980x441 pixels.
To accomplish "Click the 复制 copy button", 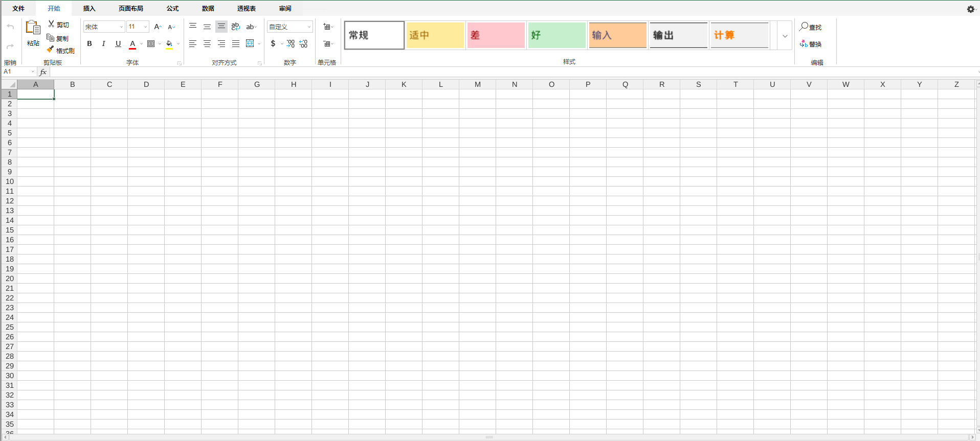I will (57, 38).
